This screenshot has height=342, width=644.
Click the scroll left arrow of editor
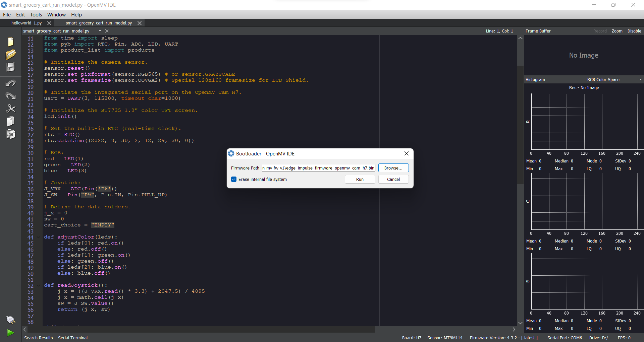click(x=25, y=329)
